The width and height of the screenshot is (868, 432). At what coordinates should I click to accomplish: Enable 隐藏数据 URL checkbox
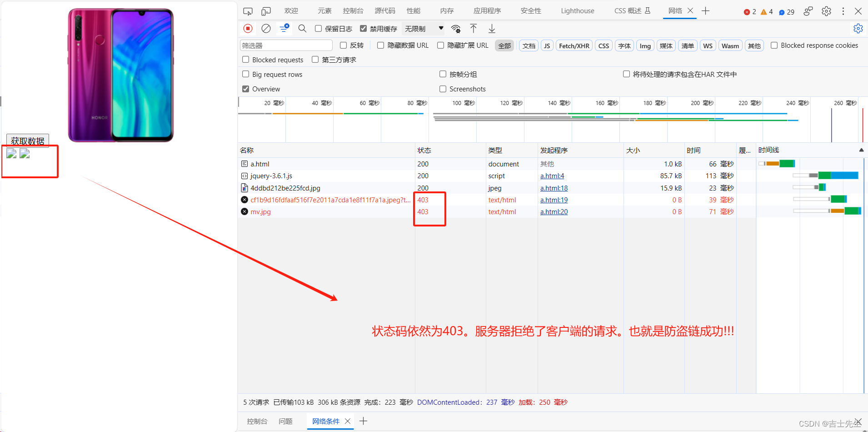pyautogui.click(x=381, y=45)
